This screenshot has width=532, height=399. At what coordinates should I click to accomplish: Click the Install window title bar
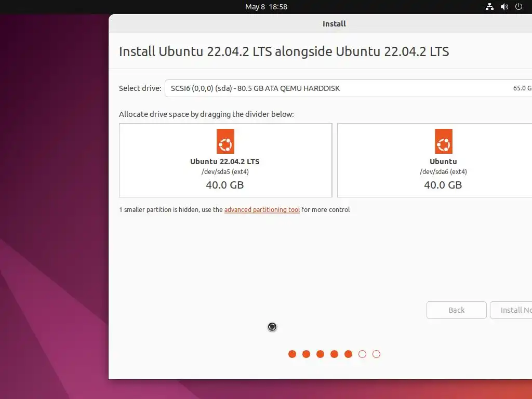coord(320,24)
